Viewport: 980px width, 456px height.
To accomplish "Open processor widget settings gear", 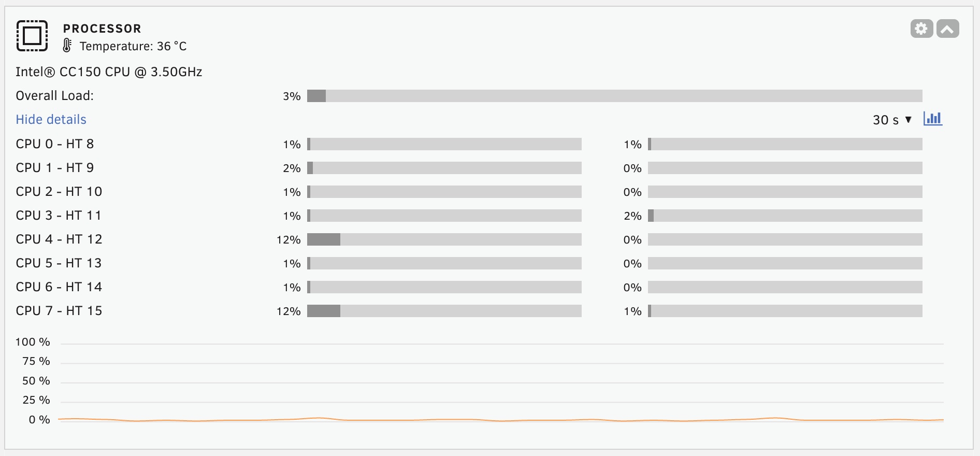I will (921, 28).
